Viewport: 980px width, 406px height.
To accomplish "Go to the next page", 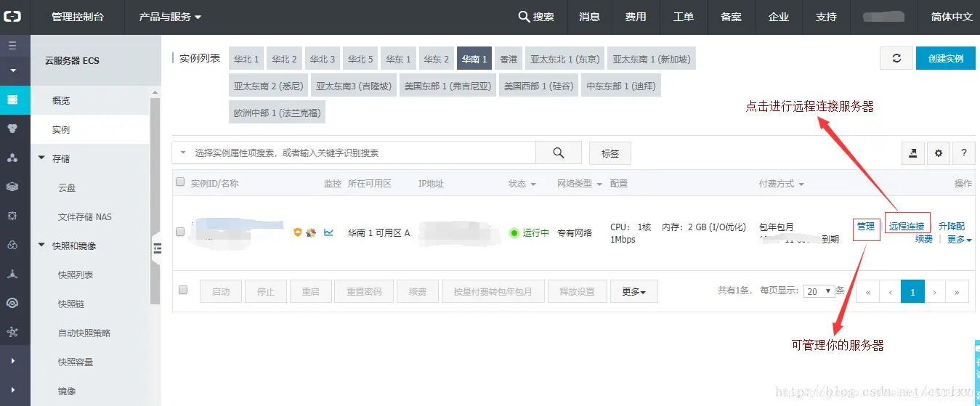I will tap(934, 292).
